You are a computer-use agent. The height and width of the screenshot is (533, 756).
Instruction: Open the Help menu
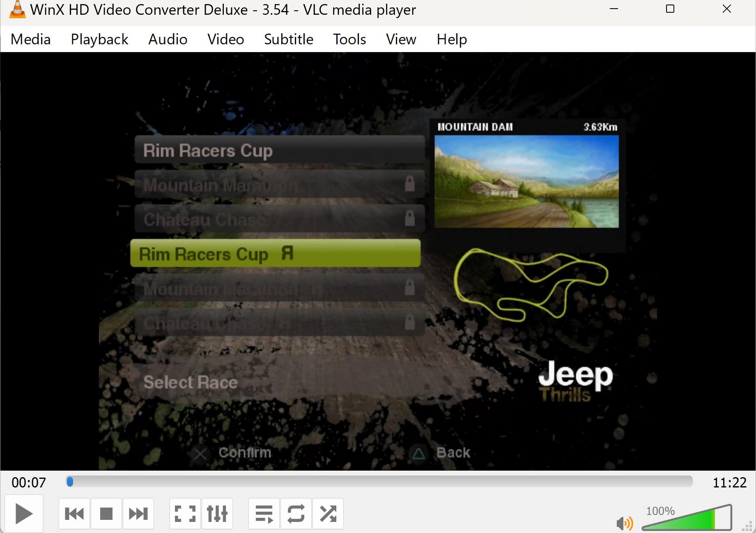(452, 39)
